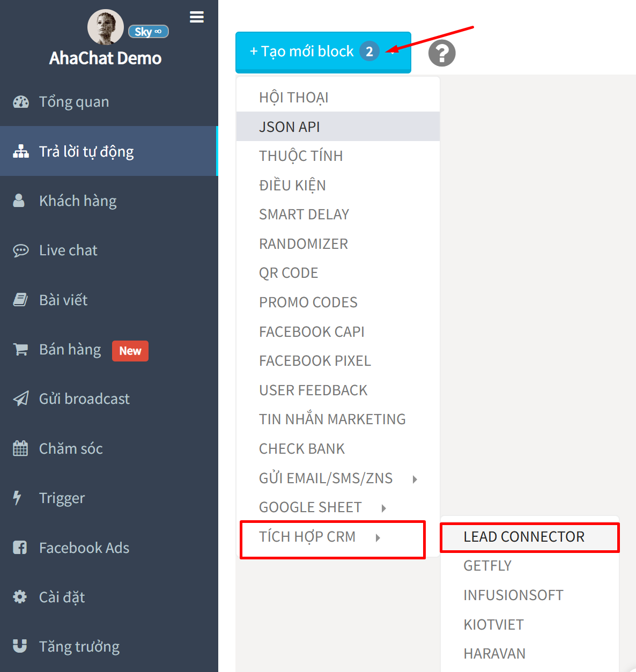Click the Bài viết book icon

pos(20,300)
